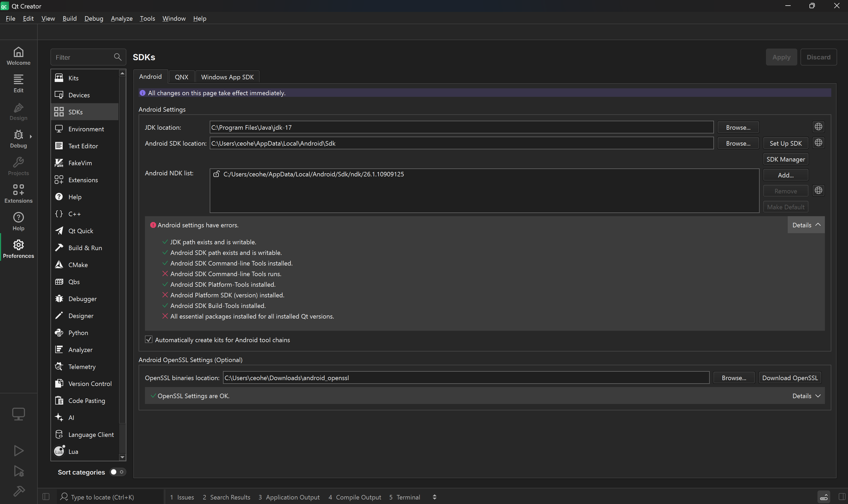Select Preferences mode
Image resolution: width=848 pixels, height=504 pixels.
coord(18,249)
